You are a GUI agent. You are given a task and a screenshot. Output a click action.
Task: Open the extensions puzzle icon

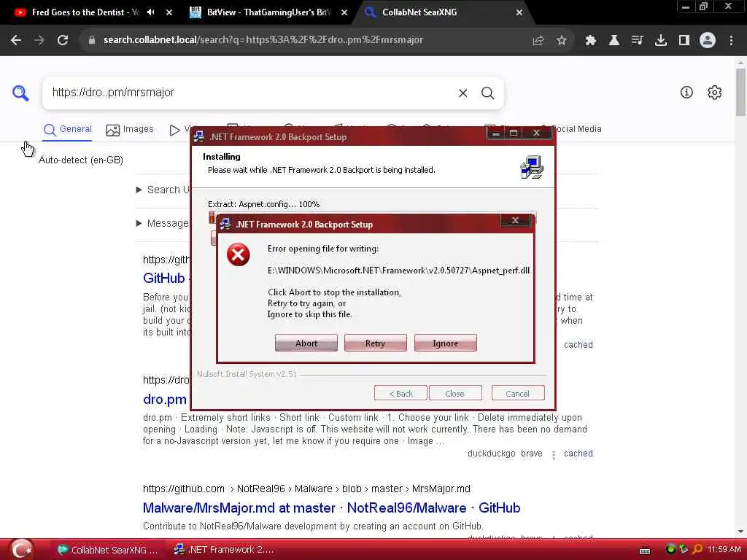(591, 41)
